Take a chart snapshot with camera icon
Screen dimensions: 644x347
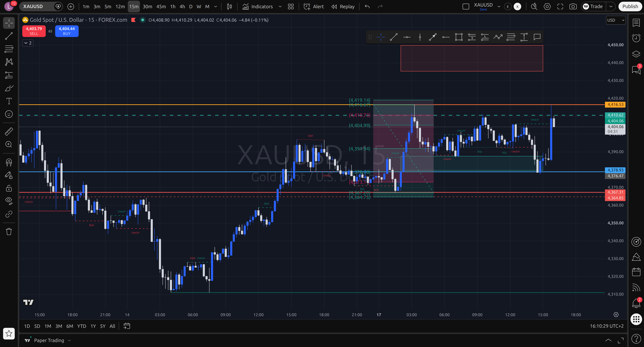click(573, 7)
